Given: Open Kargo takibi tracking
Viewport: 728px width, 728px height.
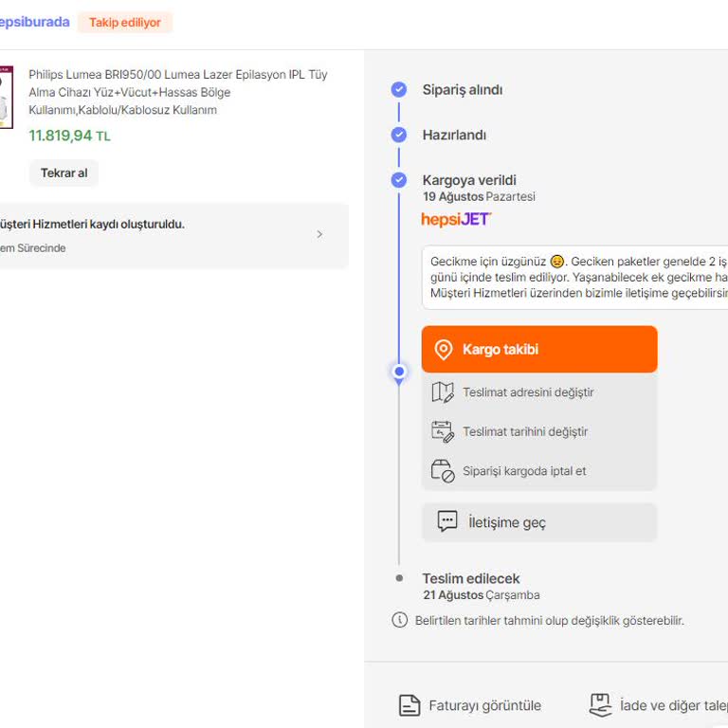Looking at the screenshot, I should [x=538, y=350].
